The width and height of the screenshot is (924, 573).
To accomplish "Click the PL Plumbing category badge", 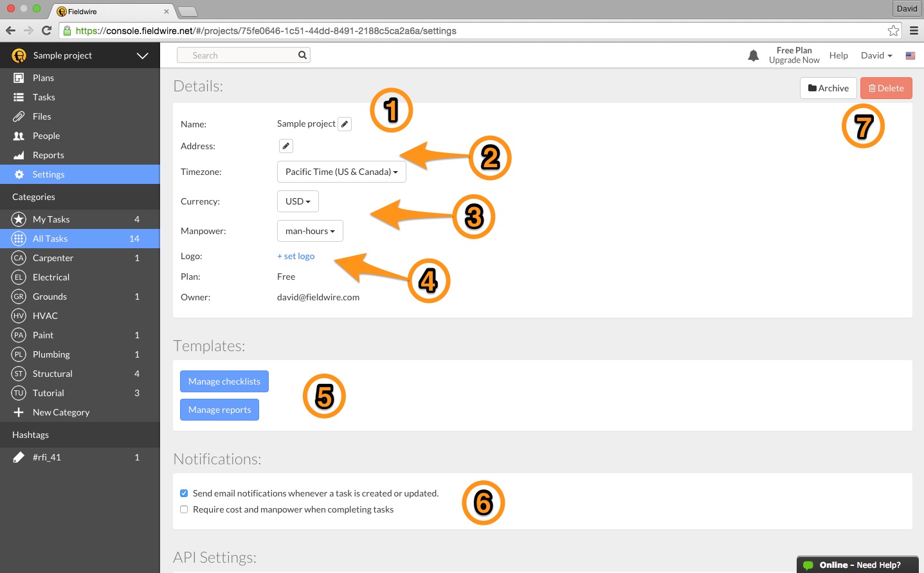I will point(19,354).
